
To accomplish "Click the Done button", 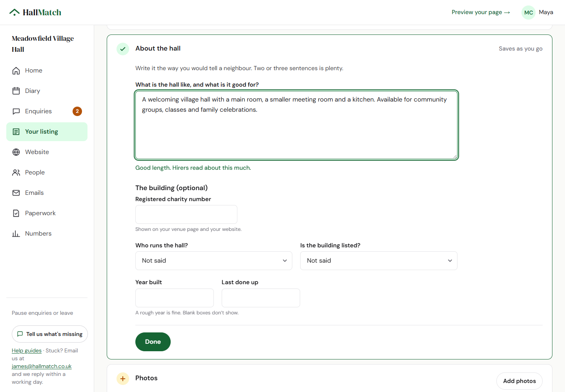I will point(153,342).
